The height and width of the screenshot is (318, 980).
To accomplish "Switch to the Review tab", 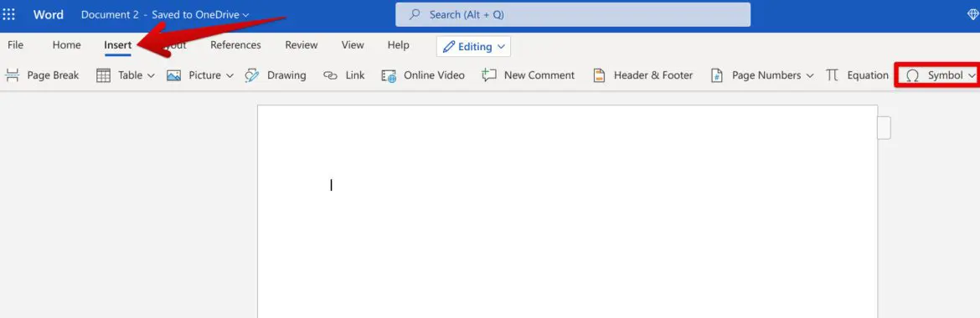I will tap(302, 45).
